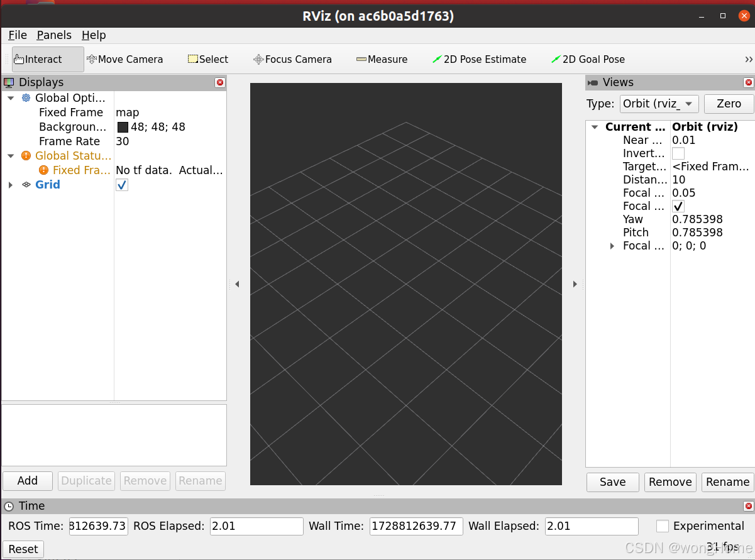The height and width of the screenshot is (560, 755).
Task: Save the current view
Action: click(x=613, y=482)
